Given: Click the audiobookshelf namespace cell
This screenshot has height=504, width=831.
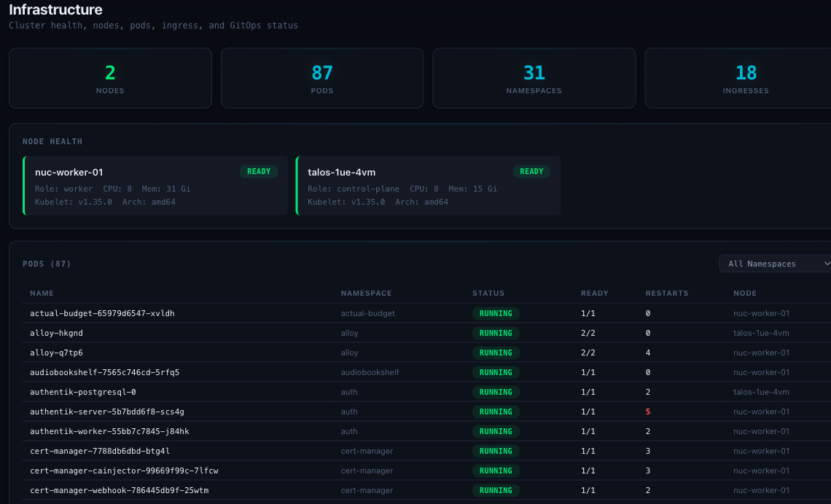Looking at the screenshot, I should click(x=370, y=372).
